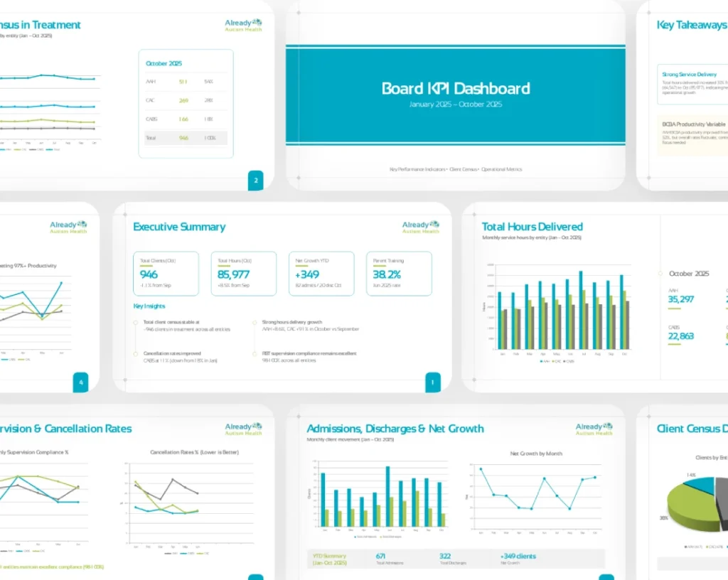Open the BCBA Productivity Variable card
The height and width of the screenshot is (580, 728).
coord(692,136)
